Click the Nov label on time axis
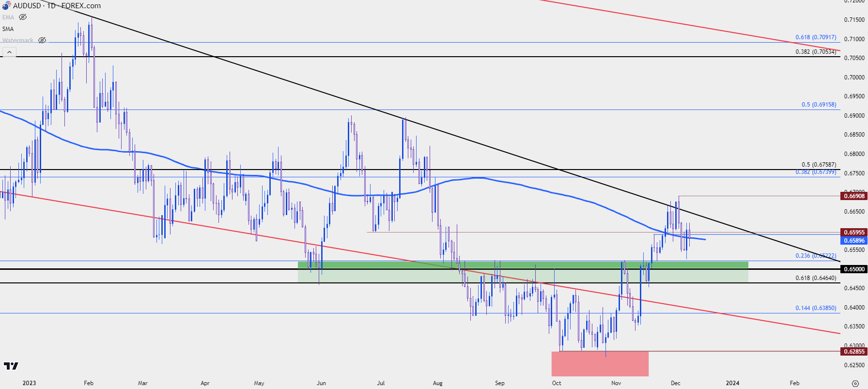 (x=616, y=383)
